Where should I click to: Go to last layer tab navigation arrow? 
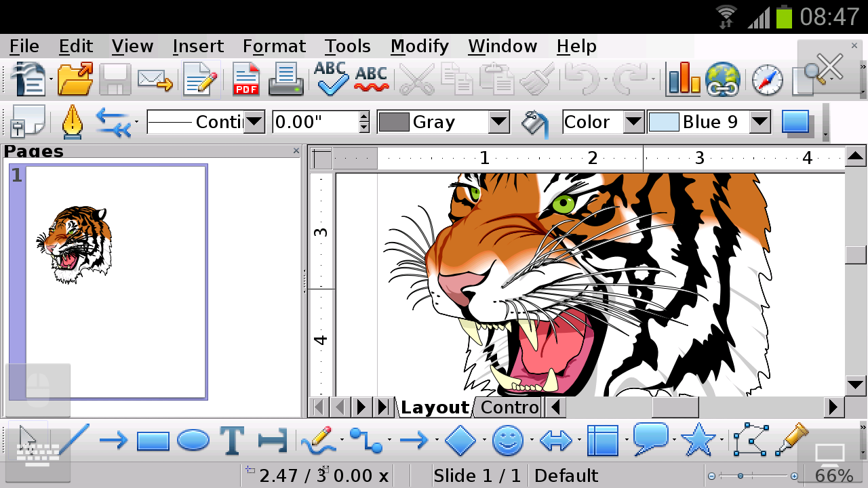click(x=384, y=407)
